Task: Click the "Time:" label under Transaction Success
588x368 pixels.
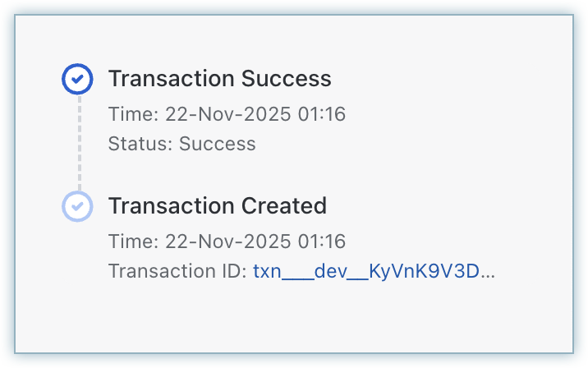Action: tap(133, 113)
